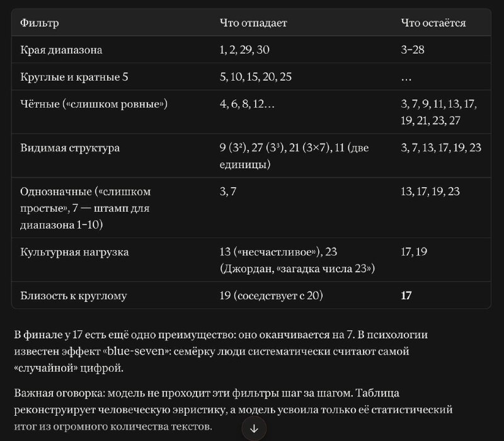Click the 'Близость к круглому' row label
The width and height of the screenshot is (504, 441).
click(73, 295)
